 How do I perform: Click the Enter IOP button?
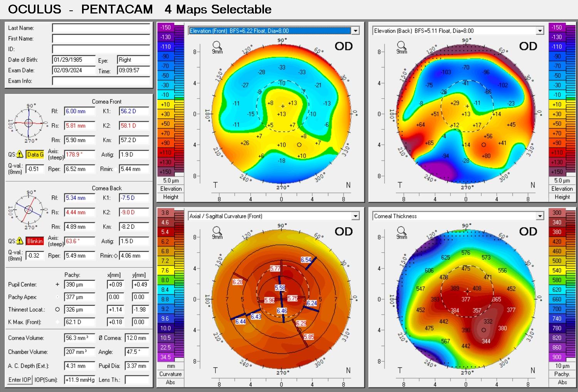click(x=20, y=380)
